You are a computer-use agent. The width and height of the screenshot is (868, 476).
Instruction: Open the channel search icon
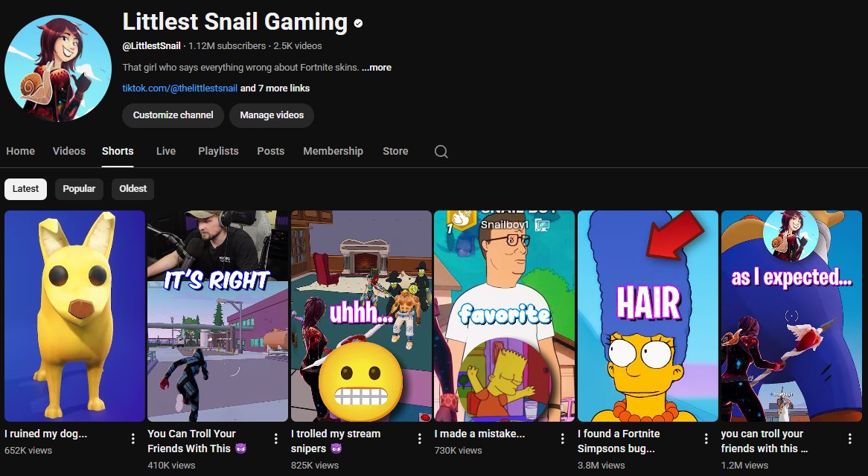click(x=441, y=152)
